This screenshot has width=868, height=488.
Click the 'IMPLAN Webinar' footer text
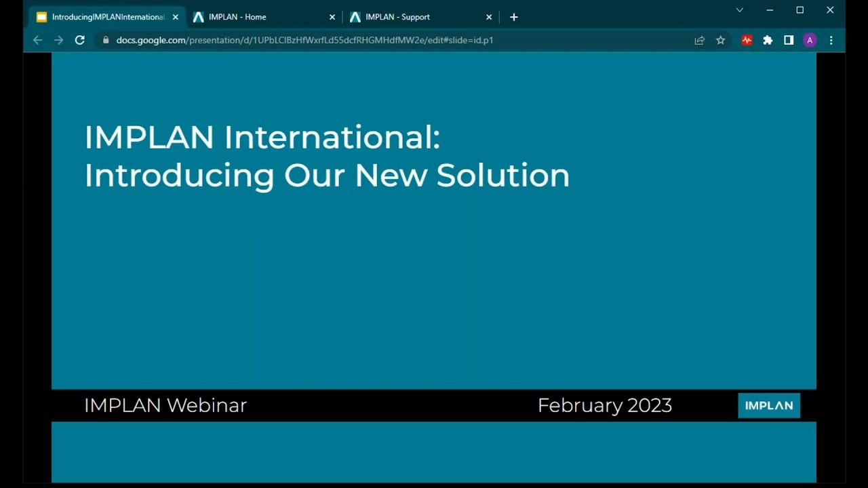pos(165,405)
